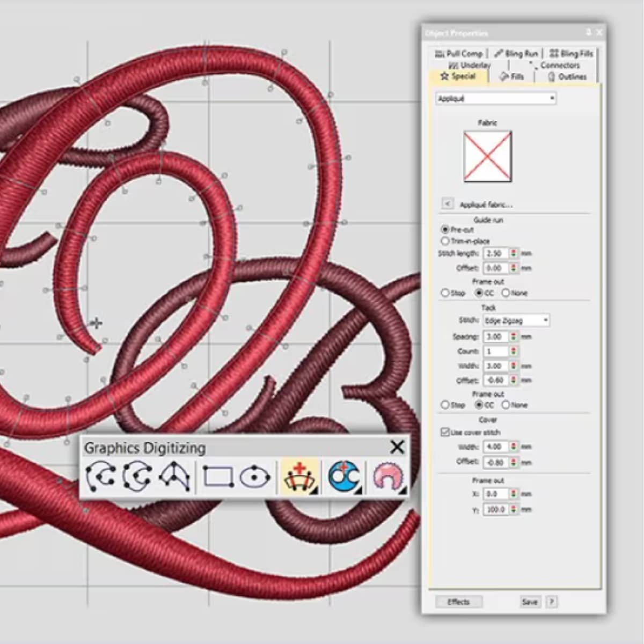644x644 pixels.
Task: Enable the Trim-in-place radio button
Action: coord(445,241)
